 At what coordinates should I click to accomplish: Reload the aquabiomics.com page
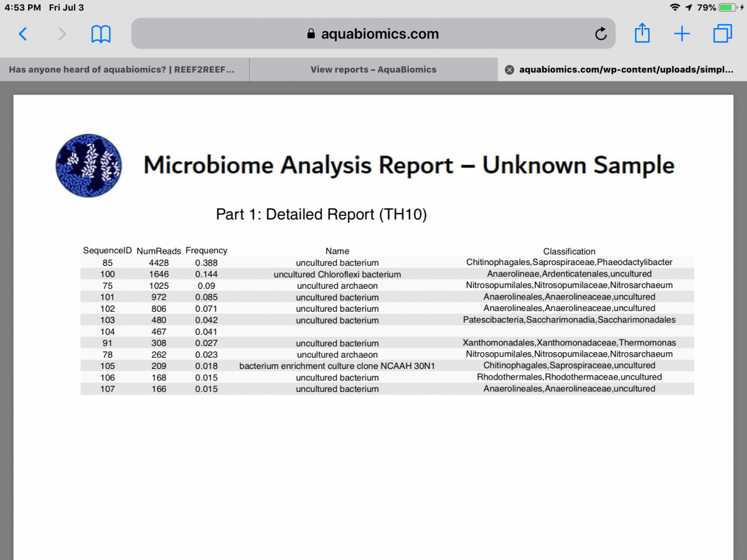[x=601, y=34]
